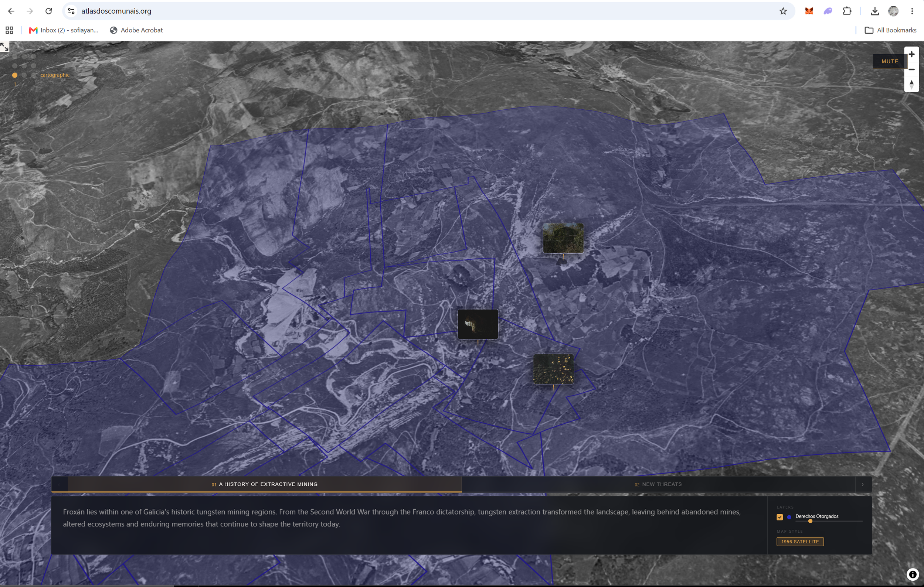This screenshot has width=924, height=587.
Task: Select the 1956 Satellite map style
Action: [800, 541]
